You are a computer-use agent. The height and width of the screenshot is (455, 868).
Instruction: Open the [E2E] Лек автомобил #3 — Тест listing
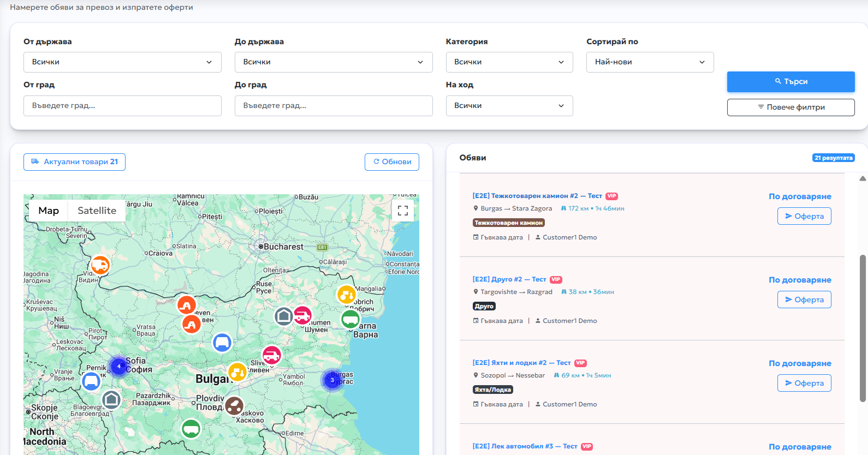[525, 446]
